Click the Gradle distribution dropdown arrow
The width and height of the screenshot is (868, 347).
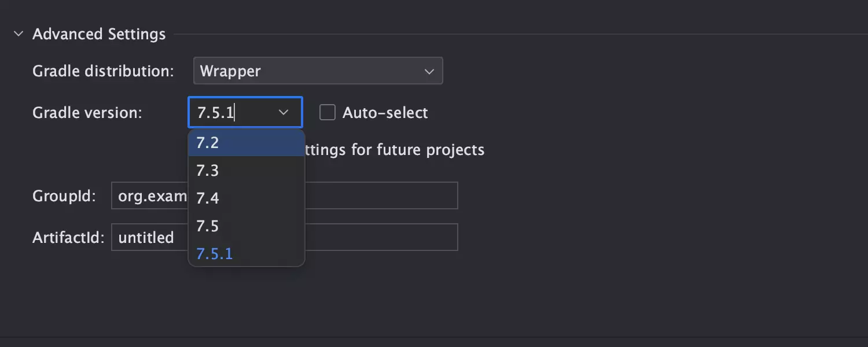pos(429,72)
